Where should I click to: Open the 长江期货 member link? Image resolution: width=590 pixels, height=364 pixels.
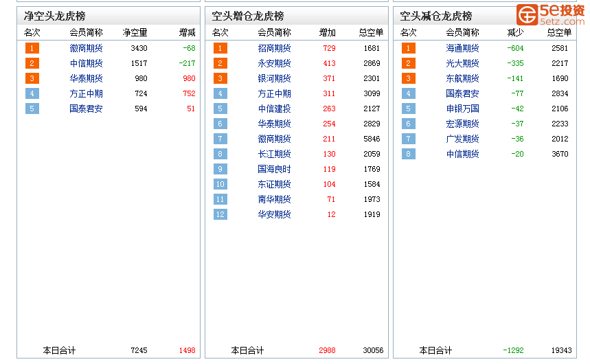tap(274, 154)
